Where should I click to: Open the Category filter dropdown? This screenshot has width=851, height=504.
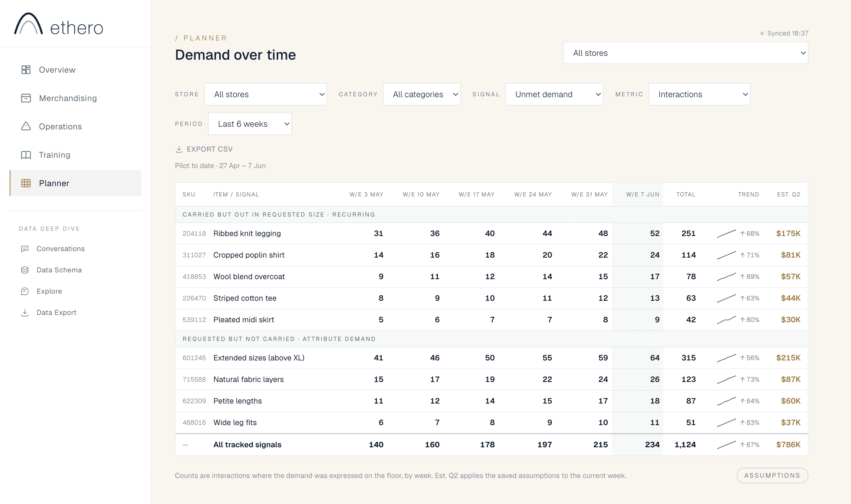(422, 95)
